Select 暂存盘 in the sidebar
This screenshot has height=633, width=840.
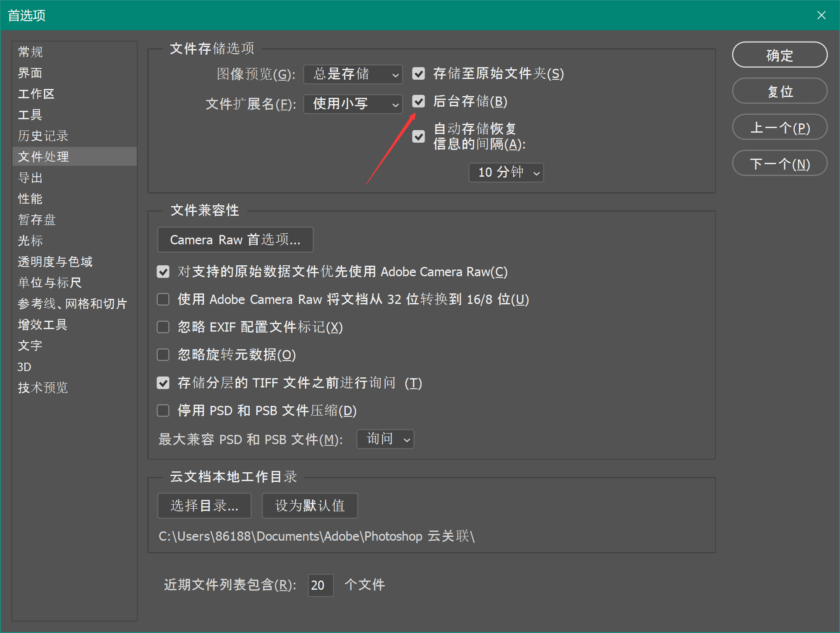(37, 220)
